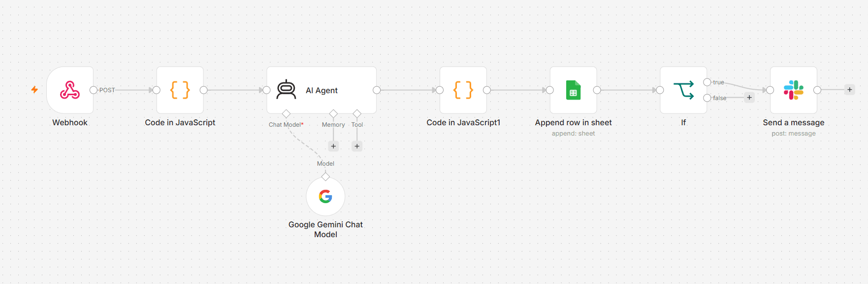Click the 'Tool' label under AI Agent
The width and height of the screenshot is (868, 284).
(357, 125)
